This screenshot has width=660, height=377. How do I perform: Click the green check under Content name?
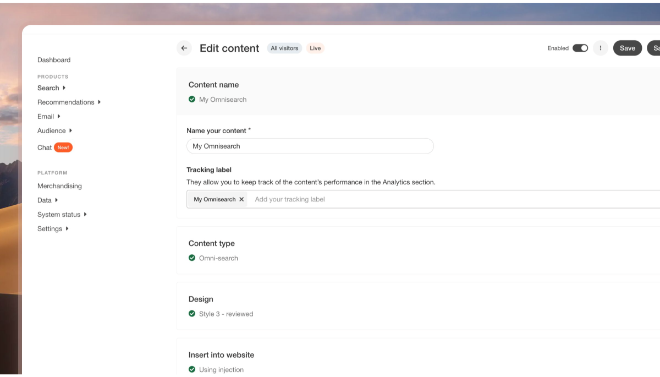[x=192, y=99]
